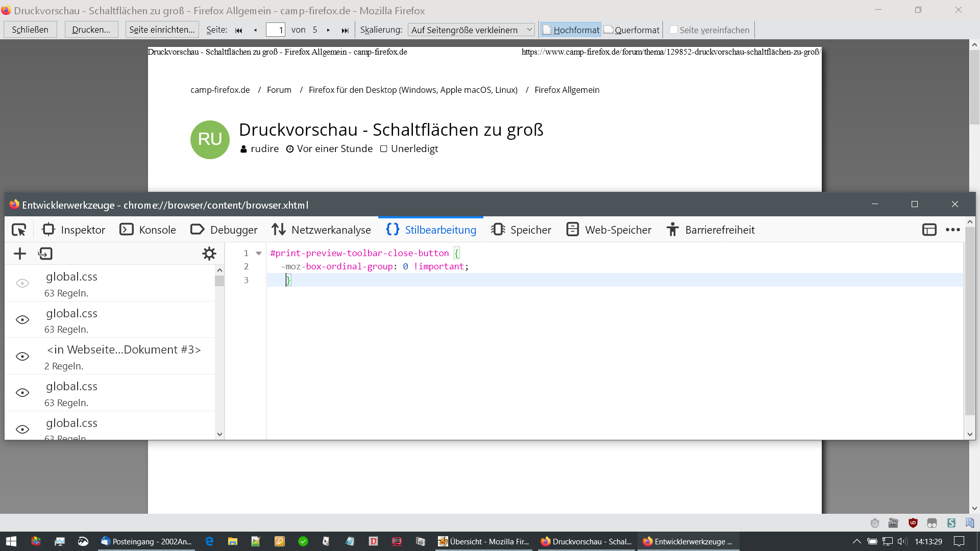This screenshot has width=980, height=551.
Task: Collapse the CSS rule fold arrow on line 1
Action: point(259,254)
